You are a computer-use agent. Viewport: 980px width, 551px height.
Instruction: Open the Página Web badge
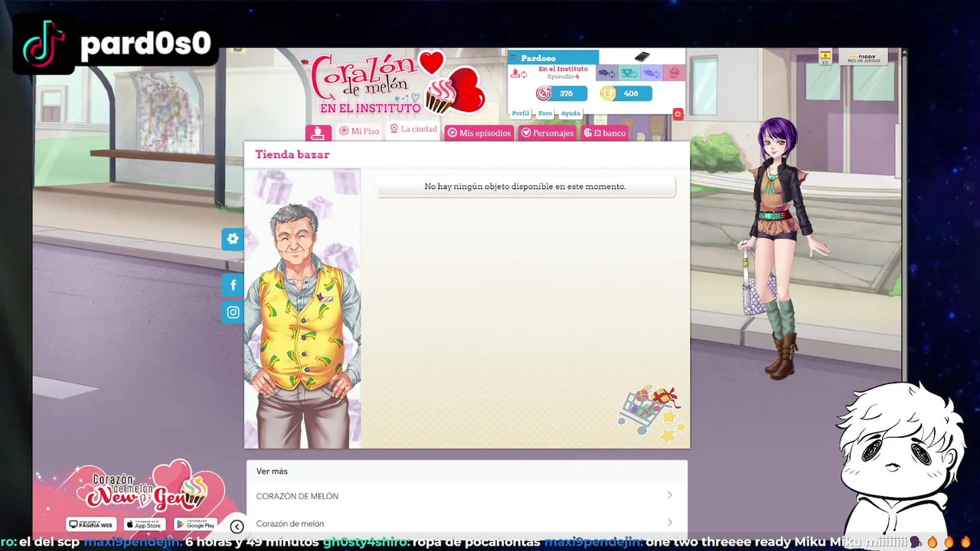click(x=92, y=524)
